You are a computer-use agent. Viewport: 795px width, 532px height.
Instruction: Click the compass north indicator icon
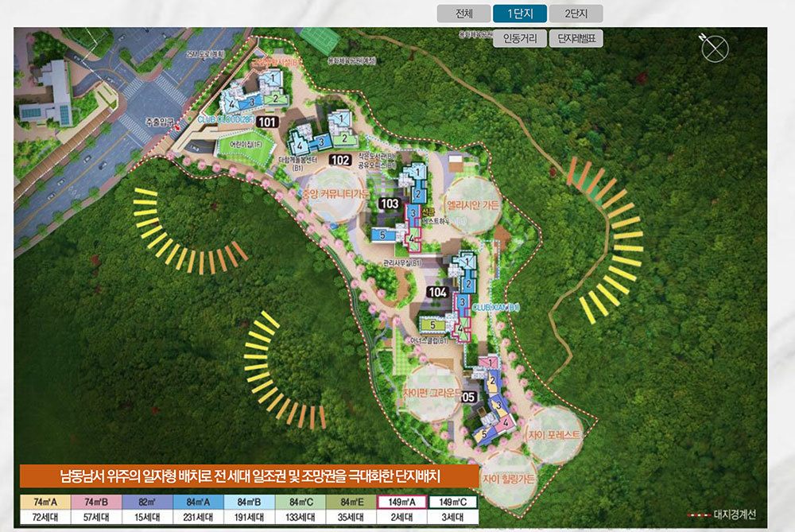tap(715, 48)
